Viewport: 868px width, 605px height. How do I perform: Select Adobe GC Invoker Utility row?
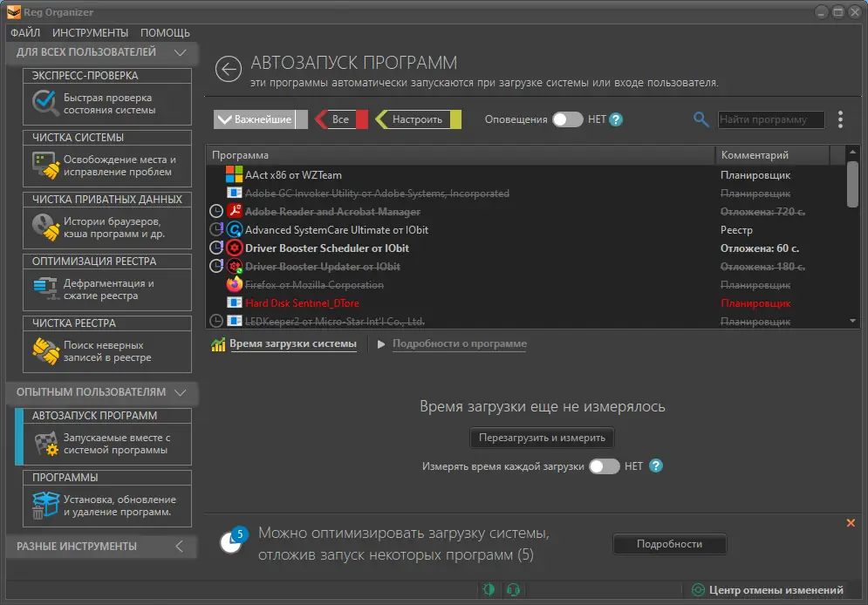[x=526, y=193]
